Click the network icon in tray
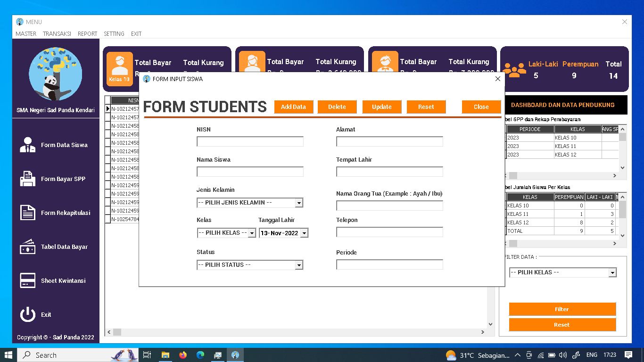The image size is (644, 362). (x=541, y=355)
